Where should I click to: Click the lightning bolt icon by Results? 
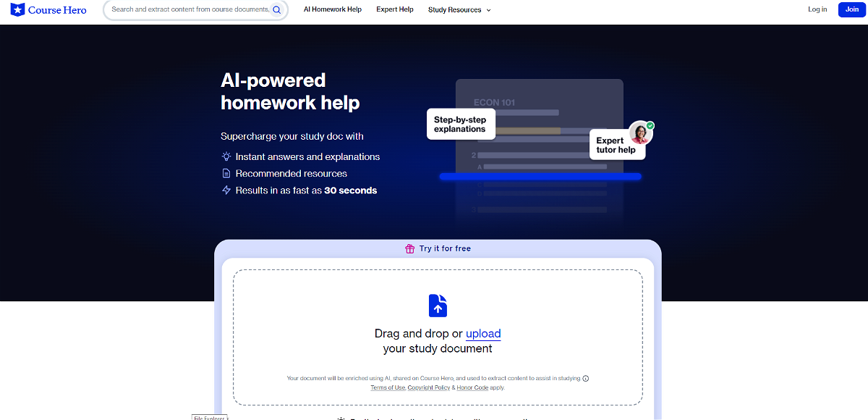pos(226,190)
